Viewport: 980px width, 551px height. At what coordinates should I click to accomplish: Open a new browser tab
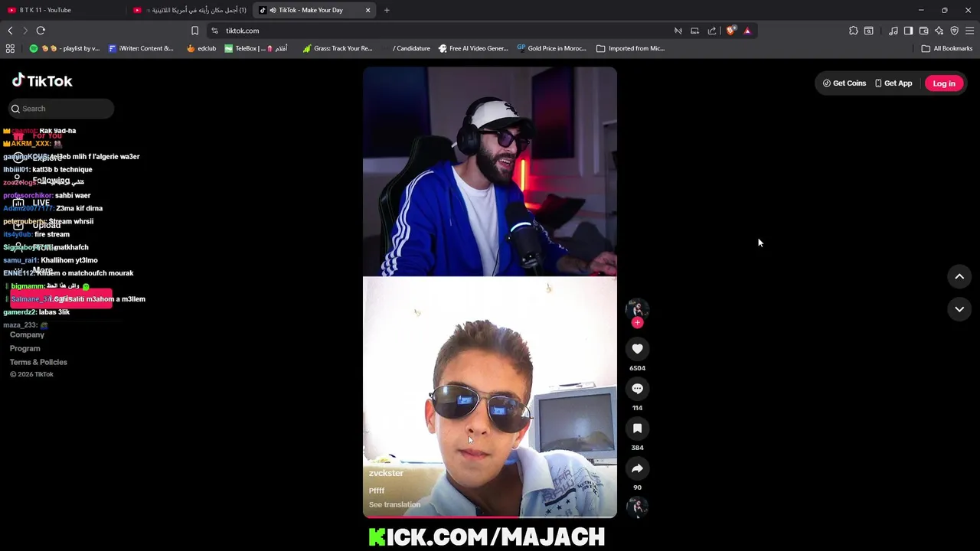click(x=387, y=10)
